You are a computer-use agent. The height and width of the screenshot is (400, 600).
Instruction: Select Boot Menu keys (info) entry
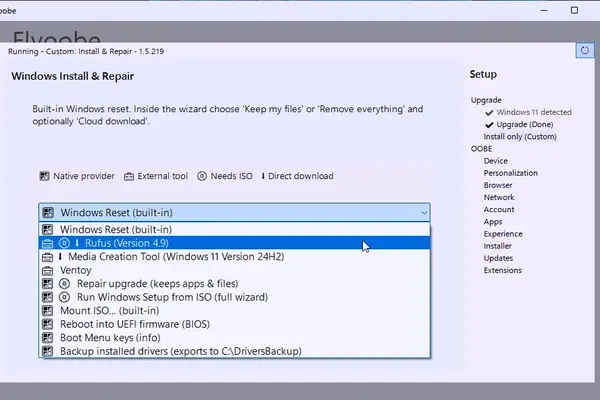235,338
